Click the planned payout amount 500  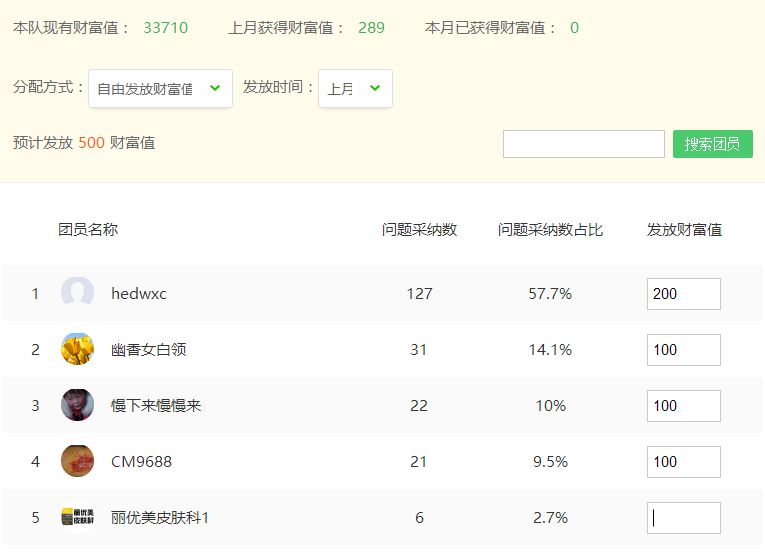pyautogui.click(x=92, y=143)
